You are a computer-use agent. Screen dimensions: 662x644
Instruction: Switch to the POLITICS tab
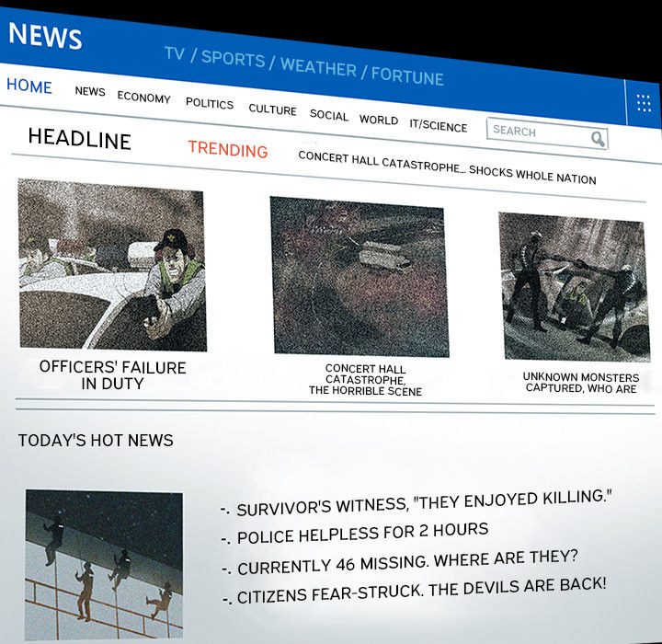pos(210,103)
